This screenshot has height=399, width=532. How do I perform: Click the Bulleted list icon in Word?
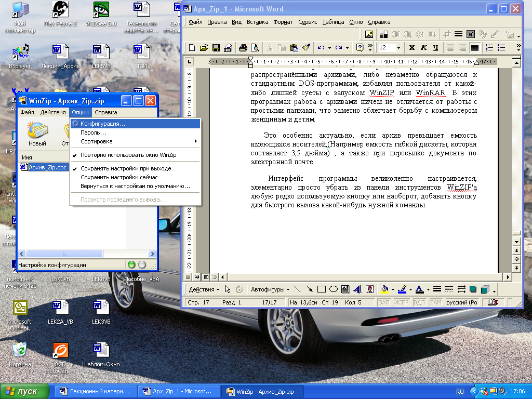(501, 48)
